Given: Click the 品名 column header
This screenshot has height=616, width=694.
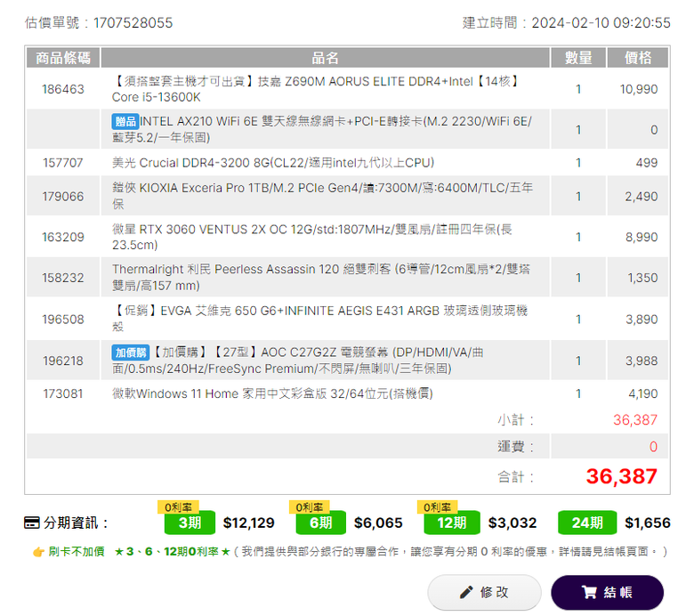Looking at the screenshot, I should coord(325,58).
